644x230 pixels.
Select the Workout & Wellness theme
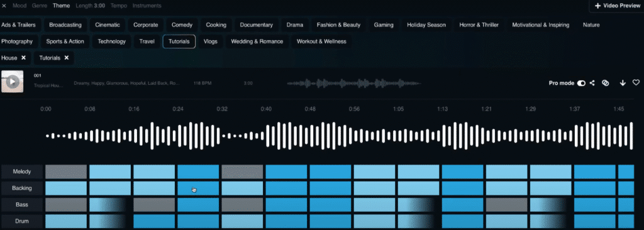tap(321, 41)
